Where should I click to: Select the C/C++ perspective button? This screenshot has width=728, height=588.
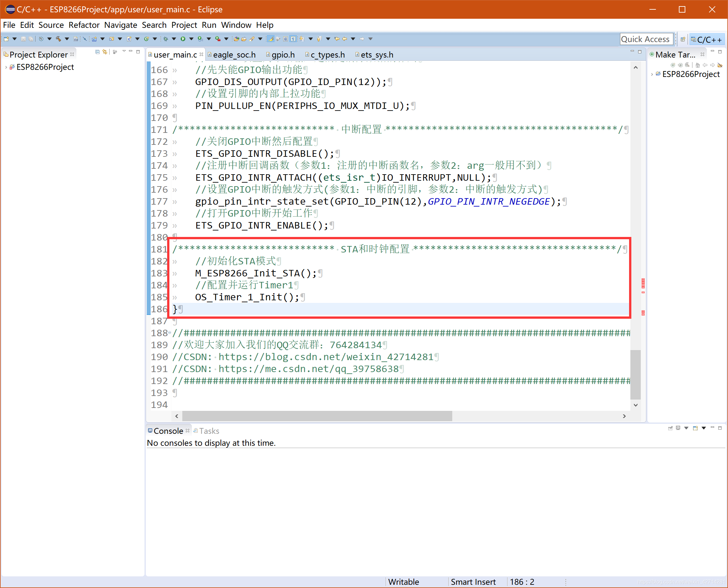707,39
